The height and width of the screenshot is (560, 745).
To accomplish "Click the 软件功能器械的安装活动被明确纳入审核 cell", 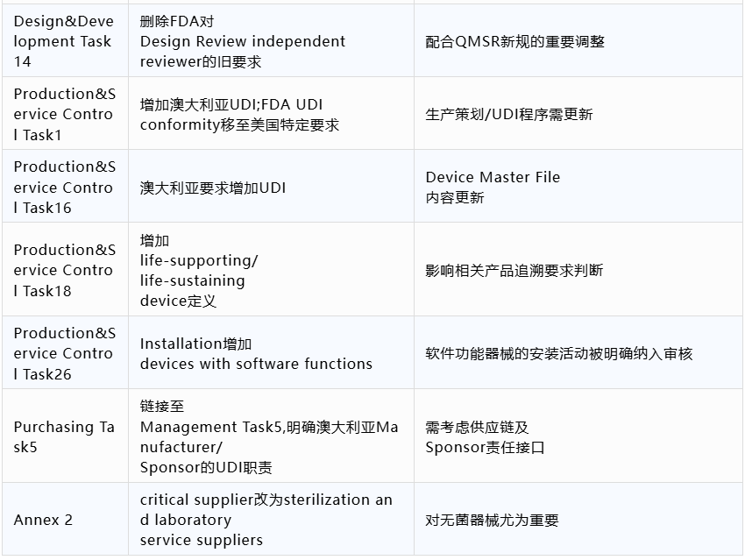I will pos(578,353).
